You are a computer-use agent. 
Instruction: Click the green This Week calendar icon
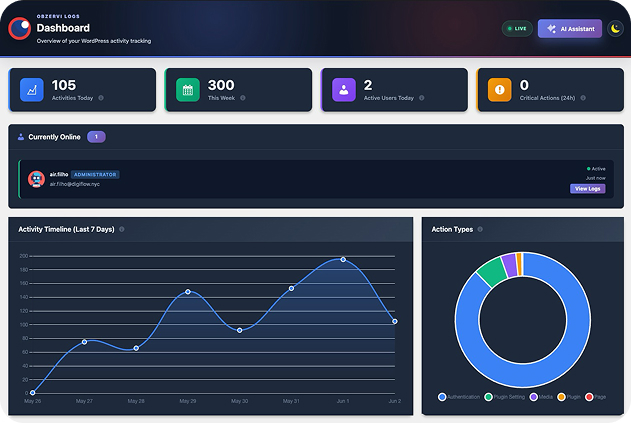[188, 89]
